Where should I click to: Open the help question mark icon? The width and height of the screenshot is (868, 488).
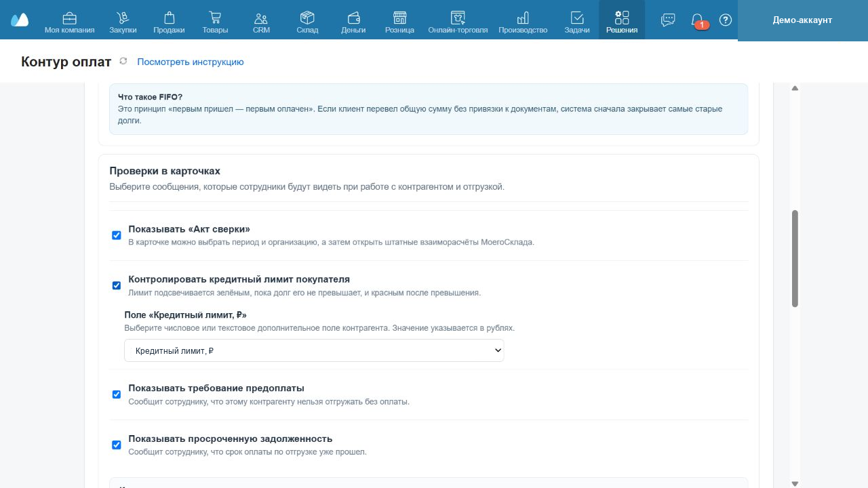click(726, 20)
